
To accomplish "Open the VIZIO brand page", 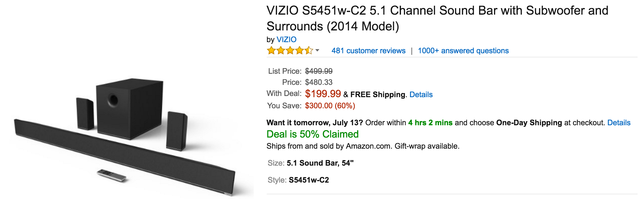I will click(286, 39).
